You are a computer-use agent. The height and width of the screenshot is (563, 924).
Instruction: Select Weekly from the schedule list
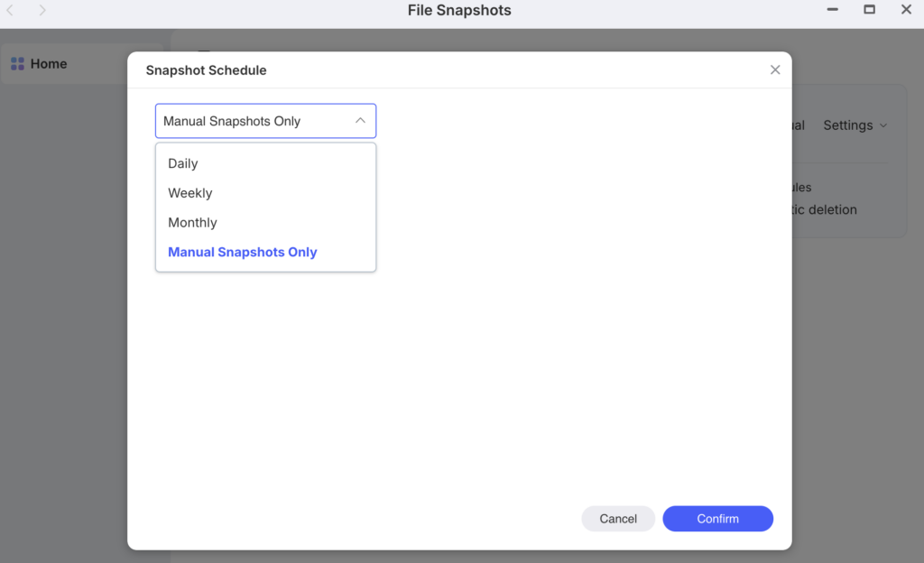click(x=190, y=193)
